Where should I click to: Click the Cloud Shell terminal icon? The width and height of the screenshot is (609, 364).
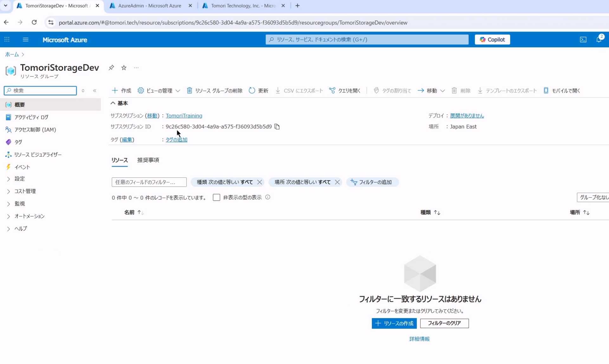[583, 40]
